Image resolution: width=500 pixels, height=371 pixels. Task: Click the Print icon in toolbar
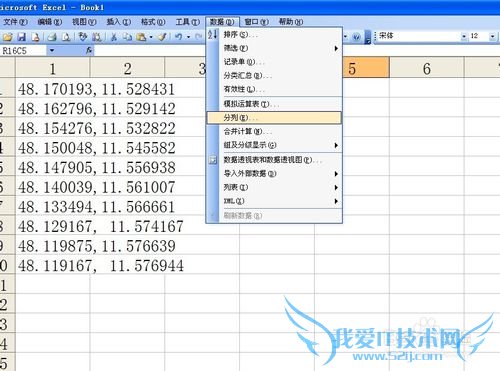point(52,37)
